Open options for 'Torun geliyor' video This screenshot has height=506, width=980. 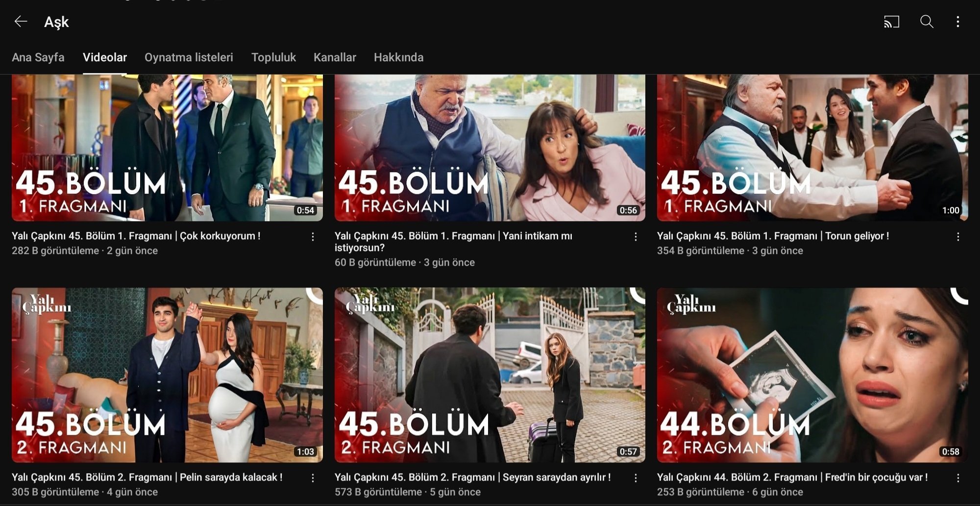pos(958,237)
